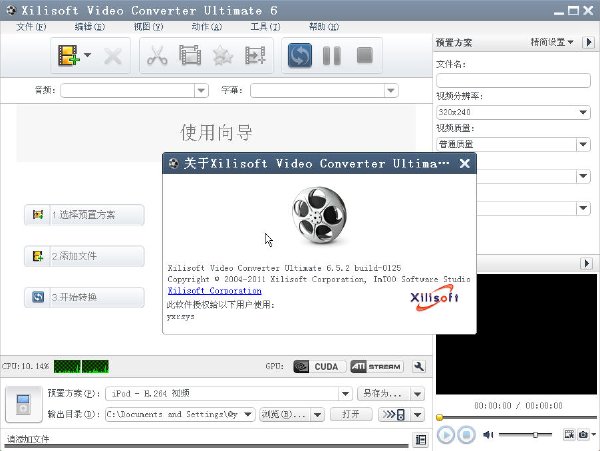This screenshot has width=600, height=451.
Task: Click the 另存为... button
Action: (x=383, y=394)
